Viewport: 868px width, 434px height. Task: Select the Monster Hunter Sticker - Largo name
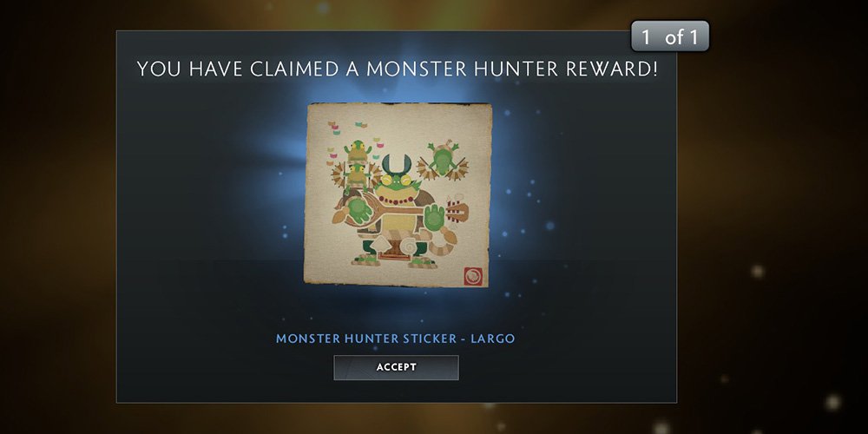(x=395, y=339)
